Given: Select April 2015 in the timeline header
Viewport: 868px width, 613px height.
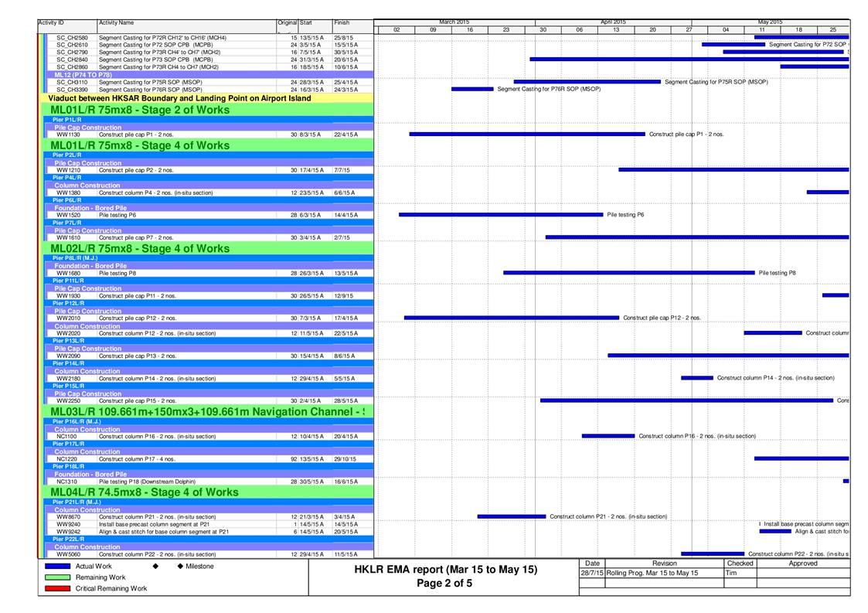Looking at the screenshot, I should pyautogui.click(x=613, y=22).
